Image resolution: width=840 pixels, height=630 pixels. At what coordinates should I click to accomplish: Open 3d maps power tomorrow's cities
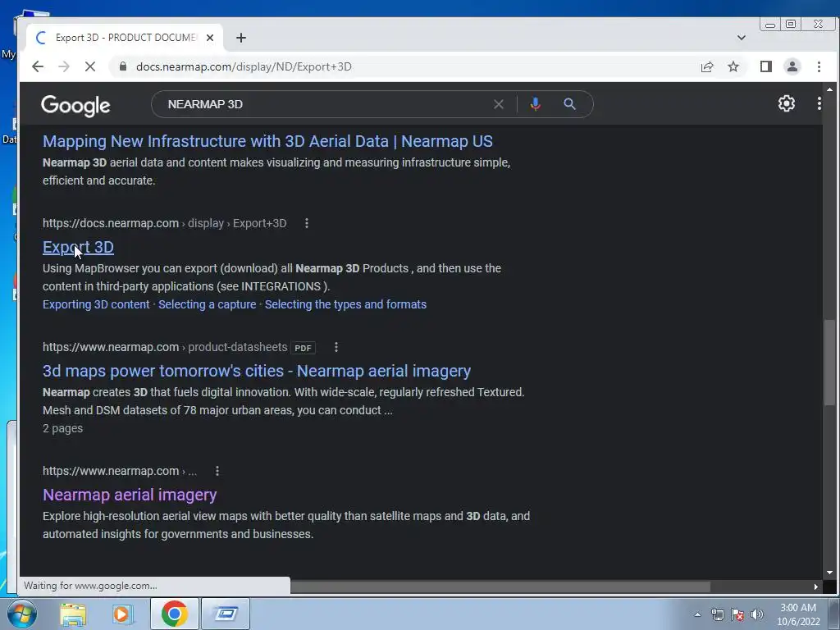click(257, 371)
